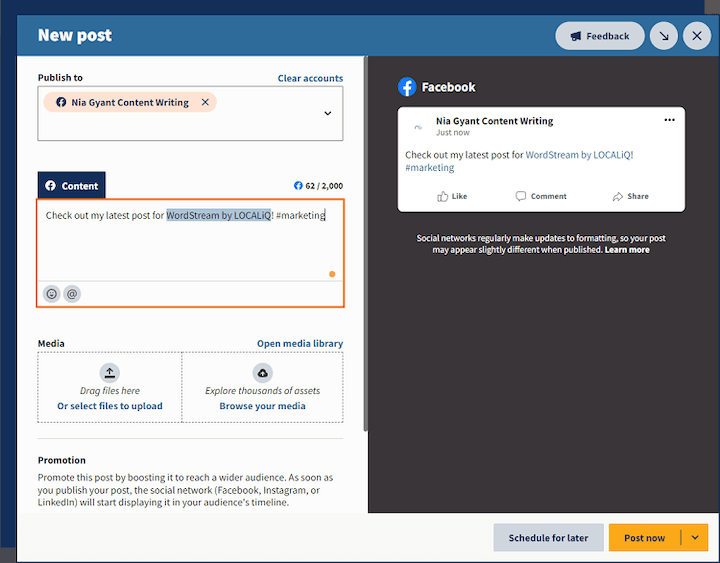Screen dimensions: 720x563
Task: Expand the Post now options arrow
Action: click(x=695, y=537)
